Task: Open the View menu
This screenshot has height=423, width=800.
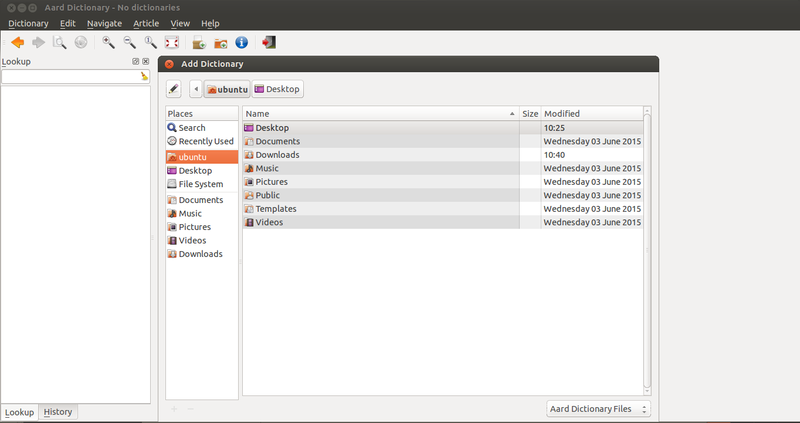Action: (180, 23)
